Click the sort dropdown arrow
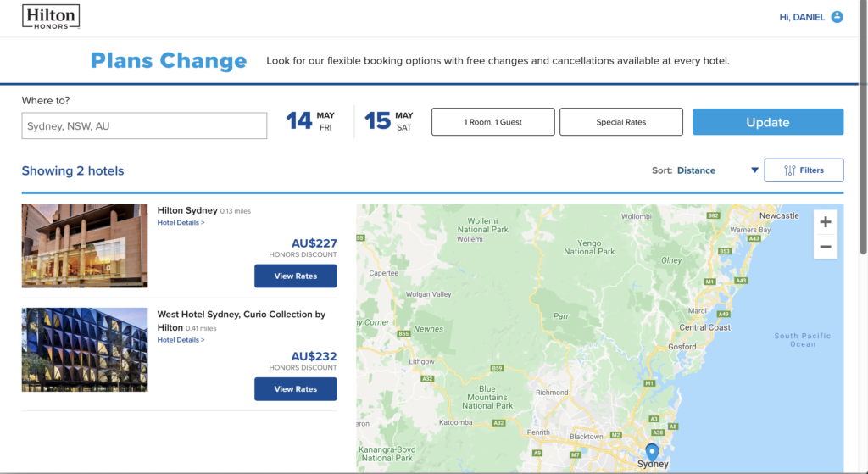 click(x=754, y=170)
